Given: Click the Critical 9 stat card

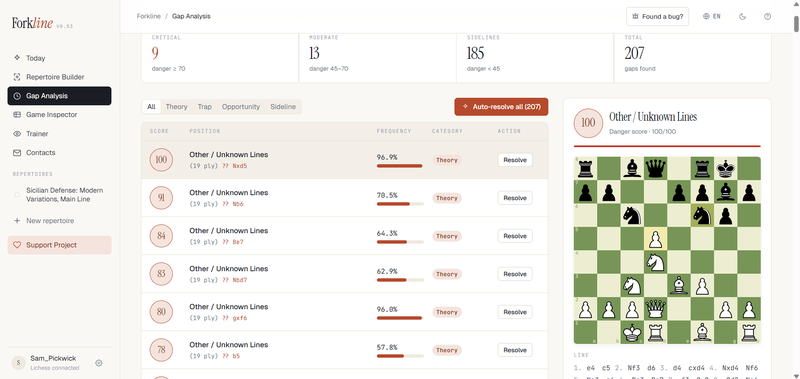Looking at the screenshot, I should (x=220, y=57).
